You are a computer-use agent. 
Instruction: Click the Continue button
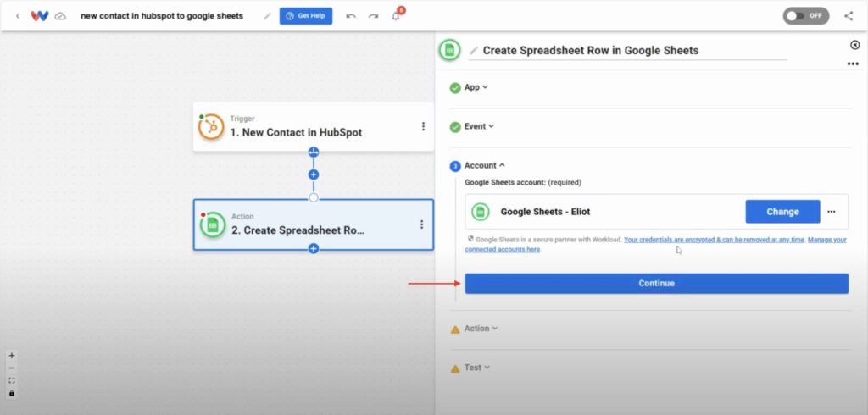657,284
